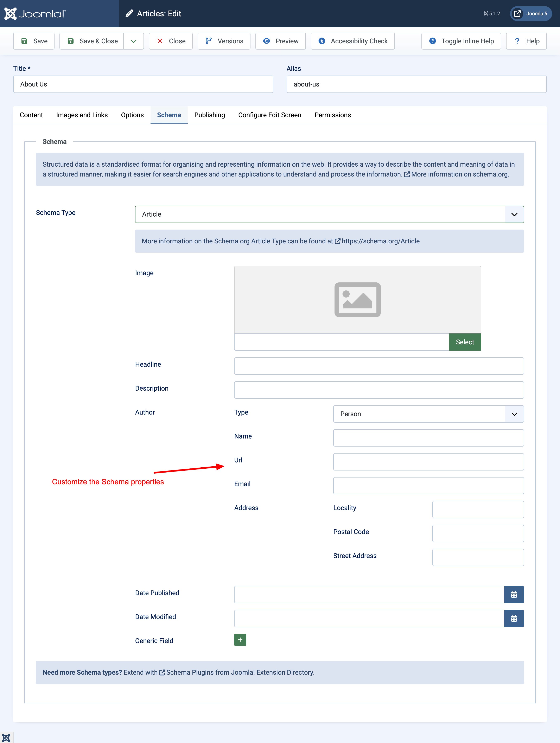Click the Accessibility Check icon button
Image resolution: width=560 pixels, height=743 pixels.
[322, 41]
